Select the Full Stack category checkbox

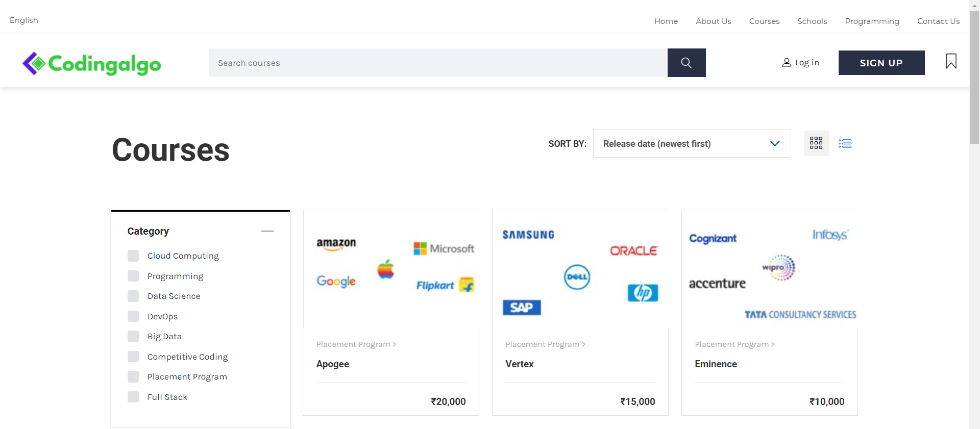point(133,397)
